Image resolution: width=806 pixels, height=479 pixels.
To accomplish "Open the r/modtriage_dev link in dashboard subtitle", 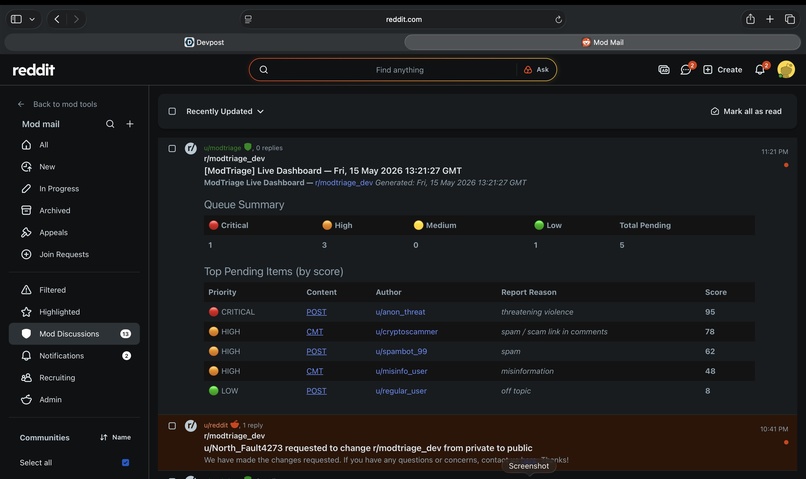I will pyautogui.click(x=344, y=182).
